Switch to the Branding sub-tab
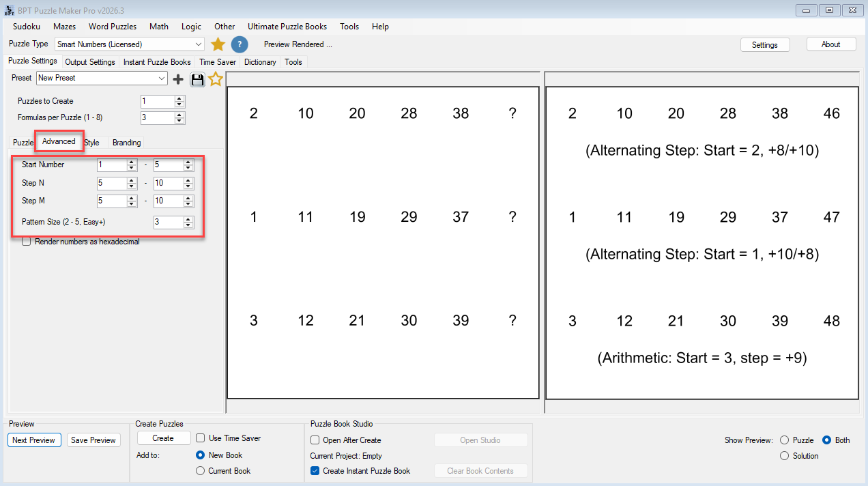 [x=126, y=143]
